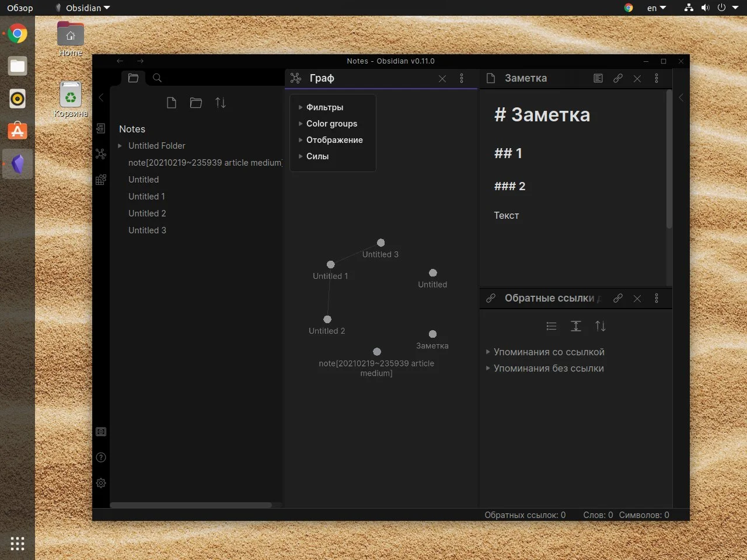Click the new folder icon
The height and width of the screenshot is (560, 747).
[x=196, y=103]
